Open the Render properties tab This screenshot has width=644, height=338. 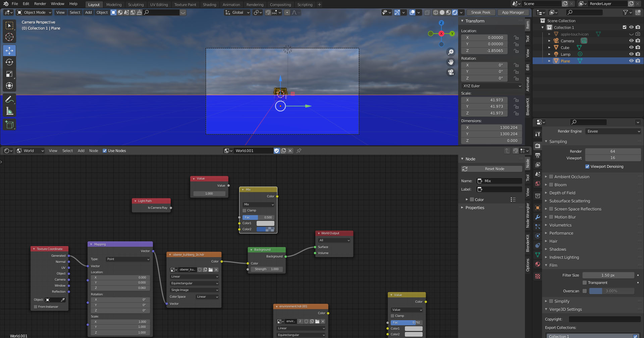tap(538, 146)
